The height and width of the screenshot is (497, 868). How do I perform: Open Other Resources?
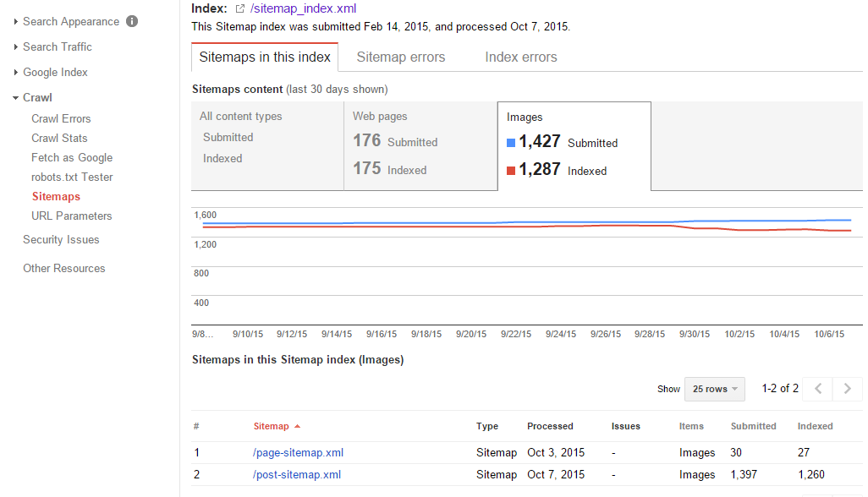click(63, 268)
